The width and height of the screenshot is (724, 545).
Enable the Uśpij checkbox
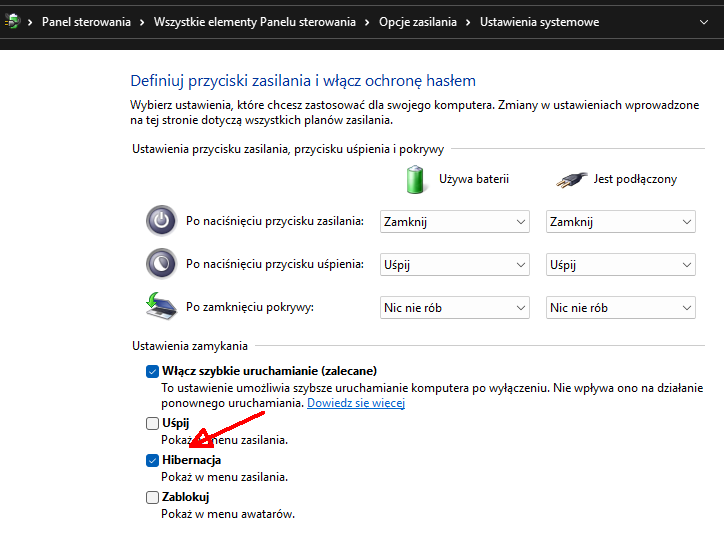[152, 423]
